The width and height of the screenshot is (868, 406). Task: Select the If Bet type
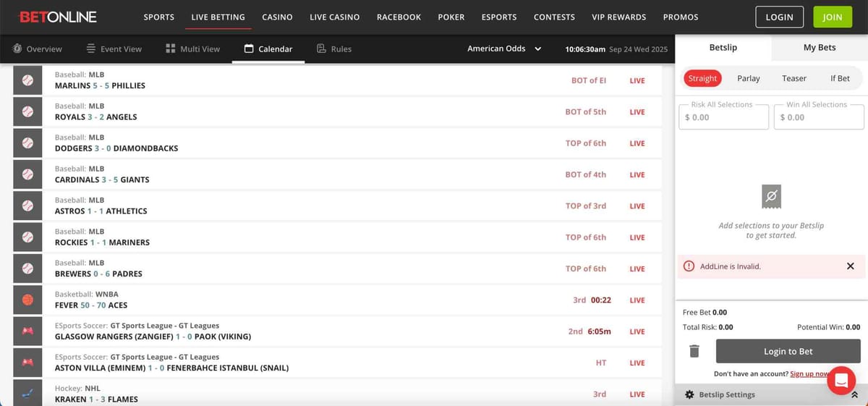click(840, 78)
